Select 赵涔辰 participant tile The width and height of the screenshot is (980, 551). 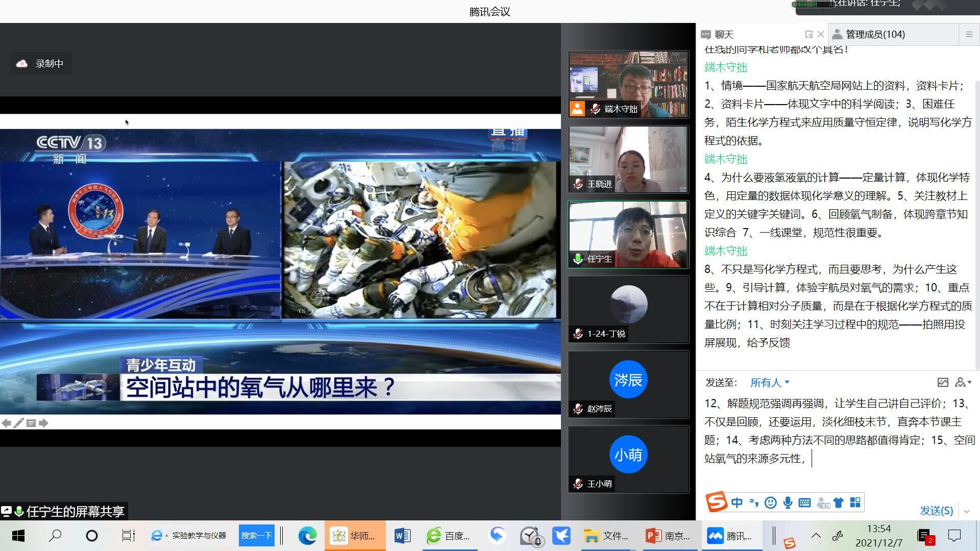click(628, 384)
